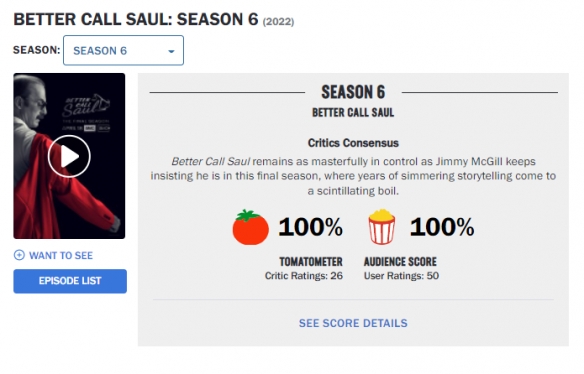Image resolution: width=584 pixels, height=374 pixels.
Task: Click the plus icon beside Want to See
Action: (19, 255)
